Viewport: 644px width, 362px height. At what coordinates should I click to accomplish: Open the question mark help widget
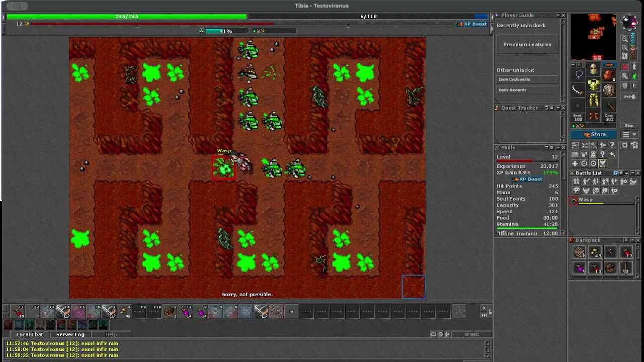click(x=612, y=145)
